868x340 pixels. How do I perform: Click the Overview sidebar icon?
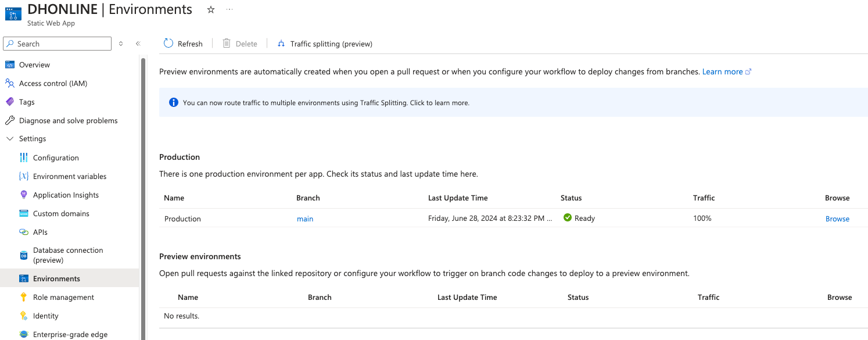coord(9,65)
